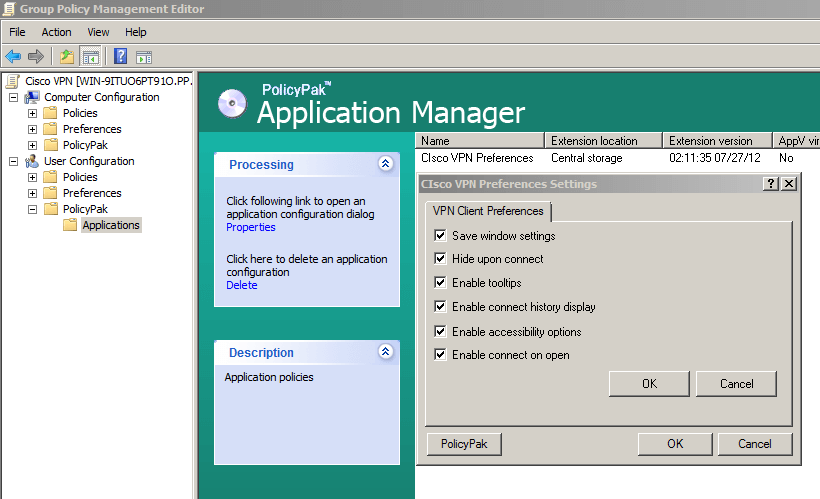The image size is (820, 499).
Task: Collapse the User Configuration tree node
Action: coord(14,162)
